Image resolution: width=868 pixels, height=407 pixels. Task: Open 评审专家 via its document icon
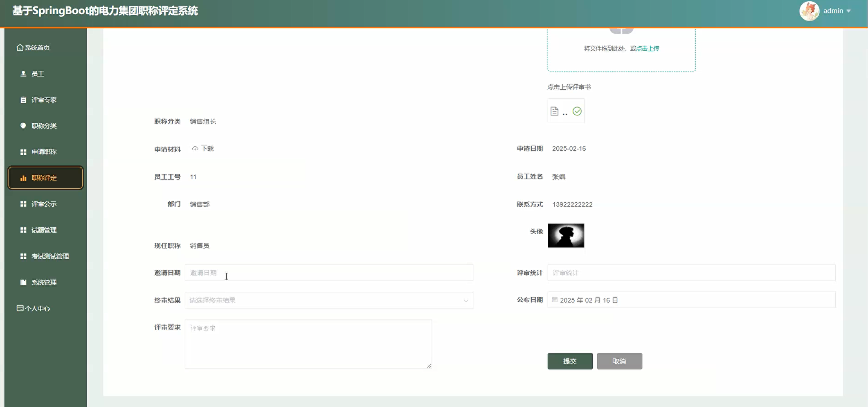pyautogui.click(x=23, y=99)
